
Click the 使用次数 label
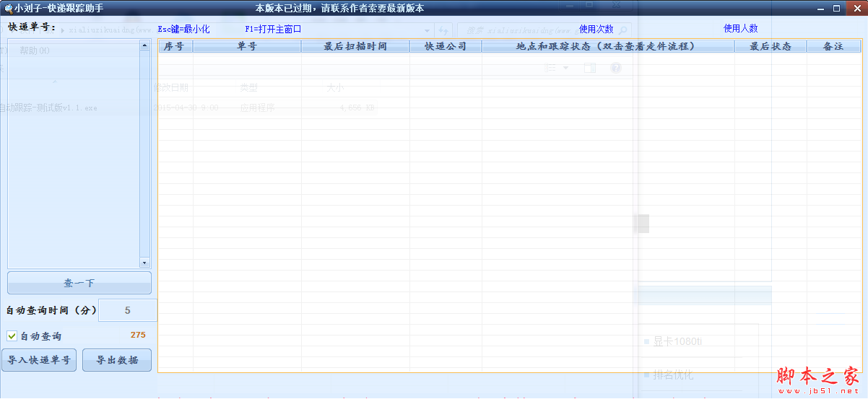tap(596, 29)
